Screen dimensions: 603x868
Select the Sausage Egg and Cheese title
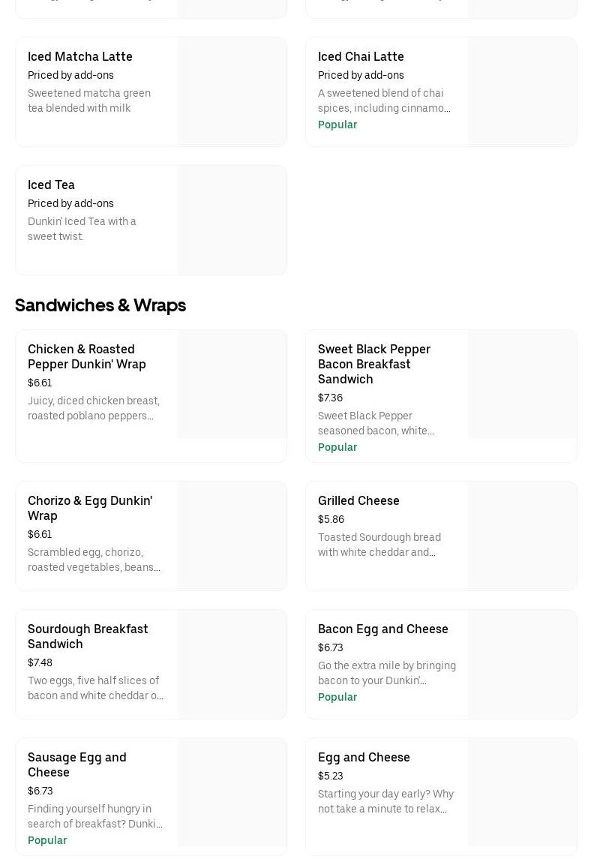tap(77, 764)
